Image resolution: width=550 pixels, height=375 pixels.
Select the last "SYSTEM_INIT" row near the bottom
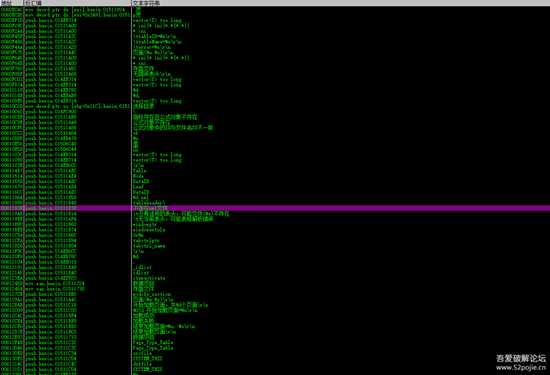click(x=275, y=369)
